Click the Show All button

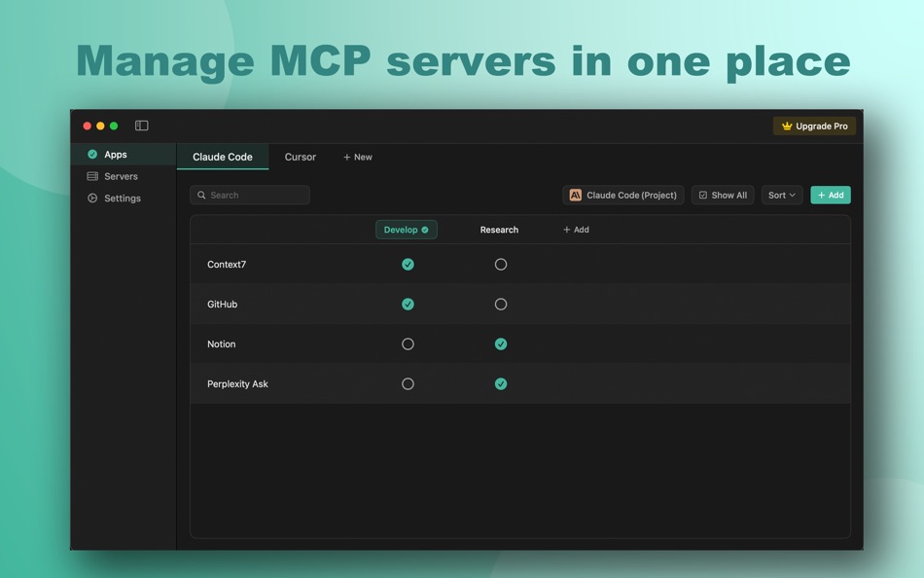(723, 196)
